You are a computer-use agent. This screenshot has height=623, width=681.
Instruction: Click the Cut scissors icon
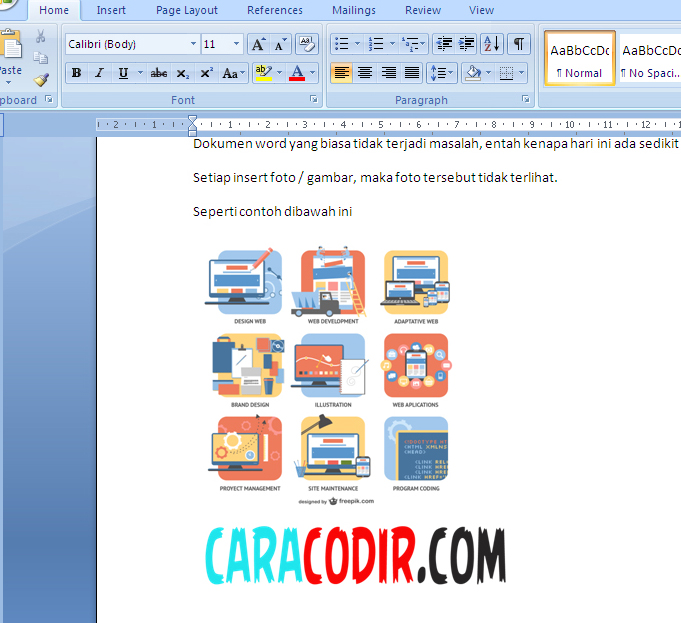tap(40, 36)
